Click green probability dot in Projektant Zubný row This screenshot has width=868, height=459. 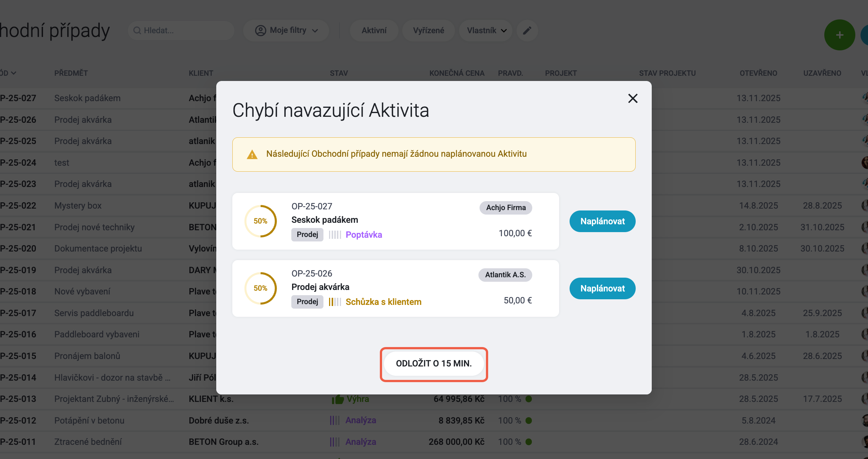coord(528,399)
